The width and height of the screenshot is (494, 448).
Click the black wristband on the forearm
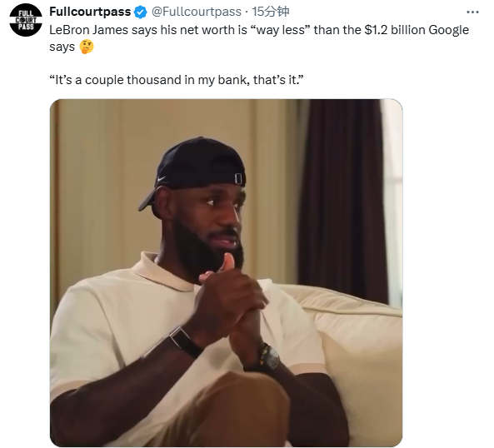(186, 342)
